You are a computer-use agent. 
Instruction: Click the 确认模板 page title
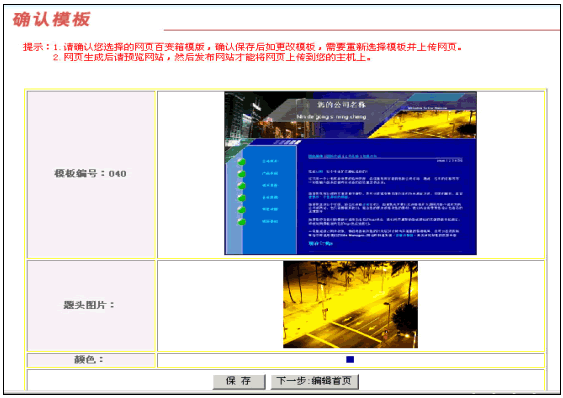51,20
